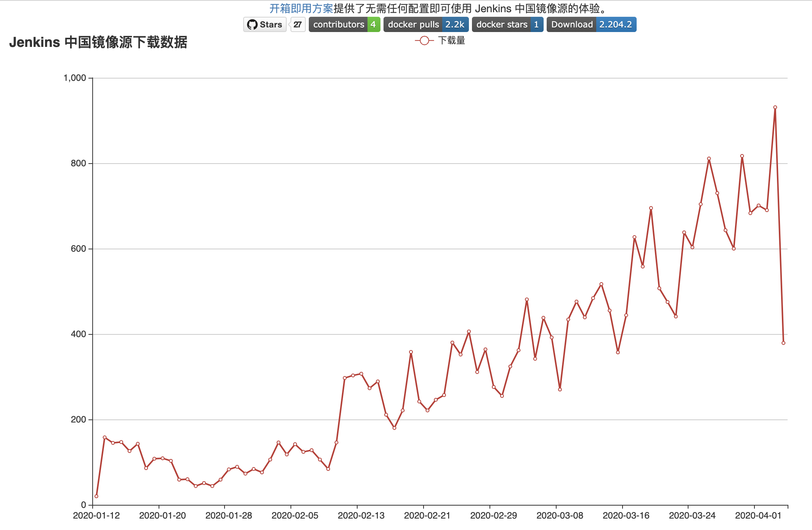Click the 1,000 y-axis label

coord(75,78)
